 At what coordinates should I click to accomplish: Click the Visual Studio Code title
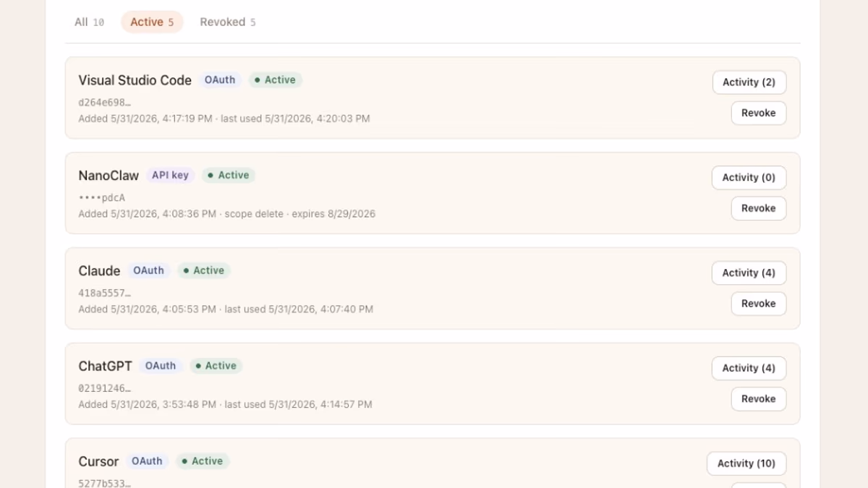coord(135,80)
